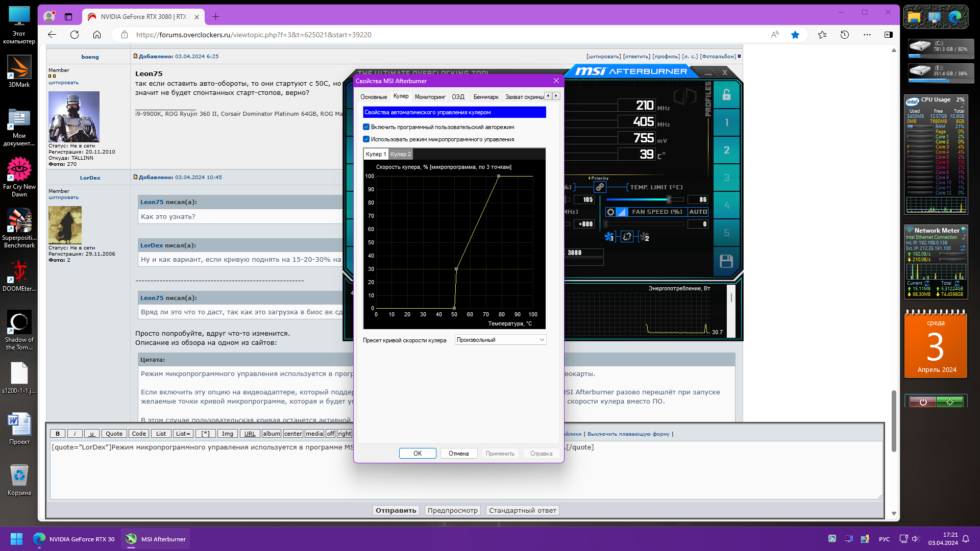Toggle the AUTO fan speed button
The width and height of the screenshot is (980, 551).
698,212
